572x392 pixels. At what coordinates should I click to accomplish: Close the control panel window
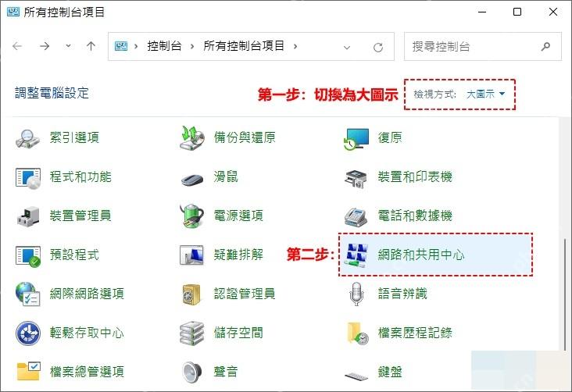coord(553,12)
